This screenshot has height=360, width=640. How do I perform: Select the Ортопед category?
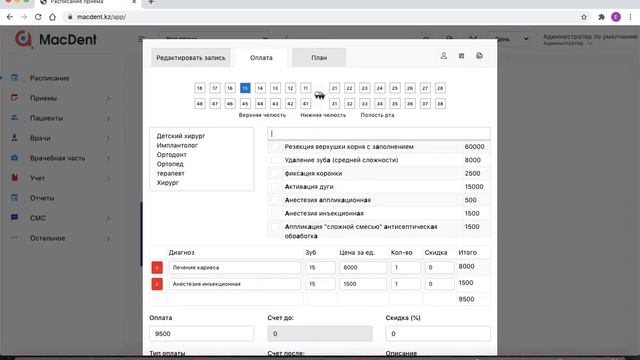point(170,164)
